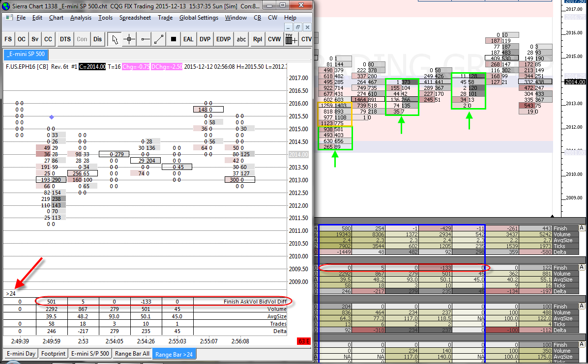This screenshot has height=364, width=588.
Task: Click the red 63 E indicator
Action: pos(303,341)
